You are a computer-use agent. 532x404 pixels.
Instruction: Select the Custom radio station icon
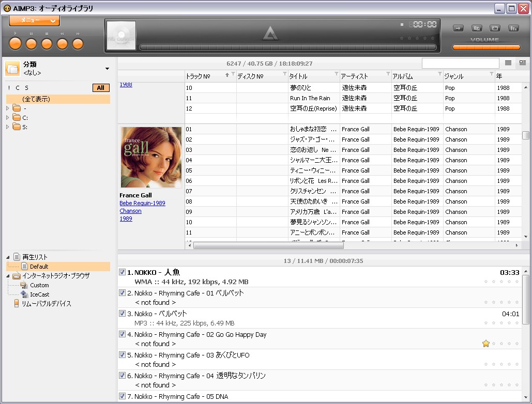pos(24,285)
